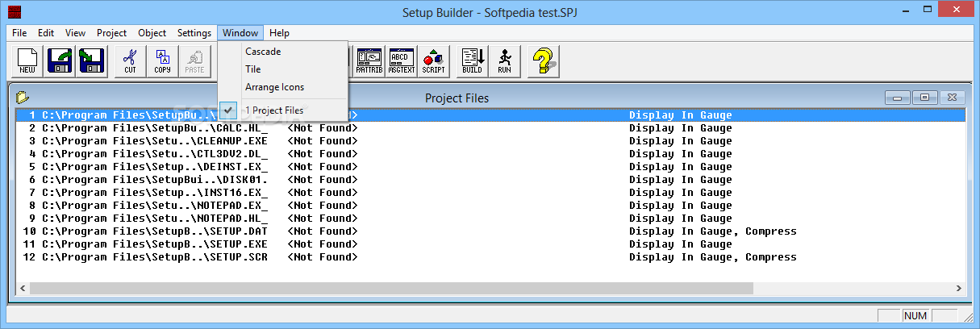980x329 pixels.
Task: Open the File menu
Action: click(19, 33)
